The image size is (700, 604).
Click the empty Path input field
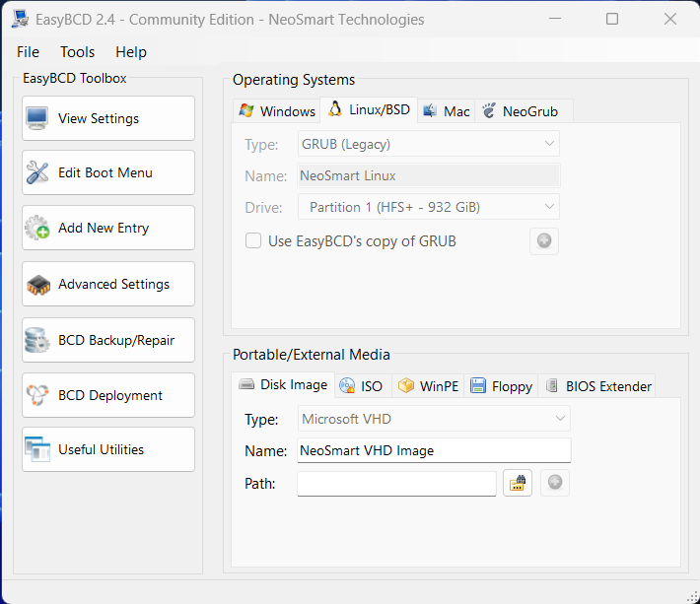[397, 483]
